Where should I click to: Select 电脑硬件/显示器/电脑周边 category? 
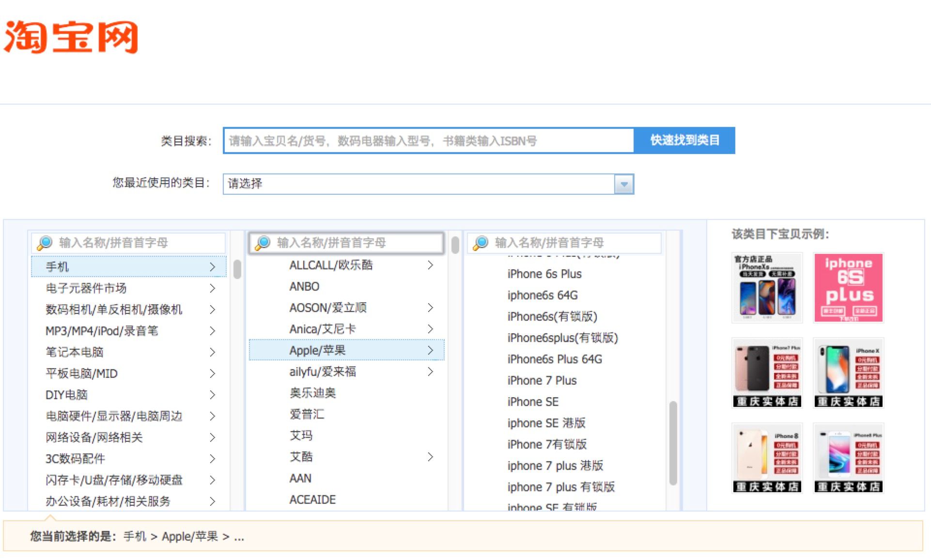(x=129, y=416)
